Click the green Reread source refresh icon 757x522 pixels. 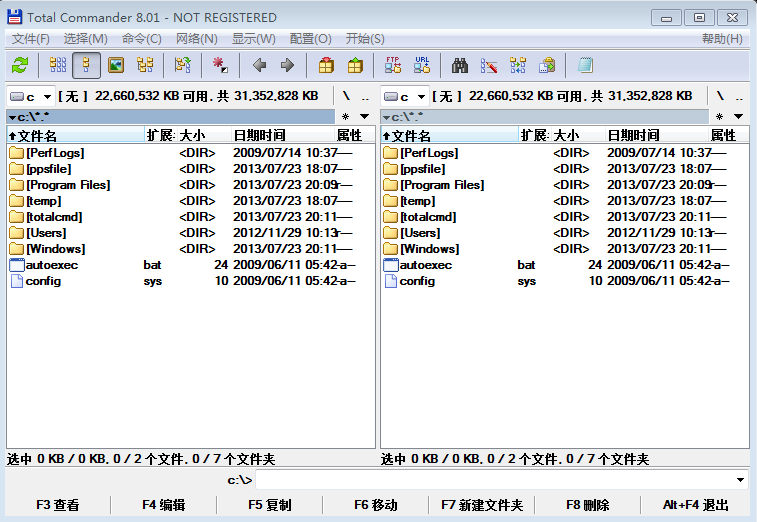coord(20,65)
